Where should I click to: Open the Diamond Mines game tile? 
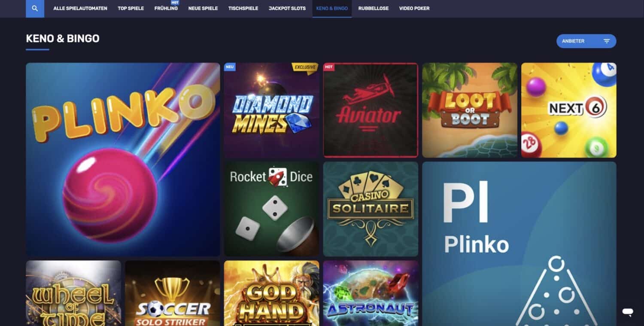(272, 110)
